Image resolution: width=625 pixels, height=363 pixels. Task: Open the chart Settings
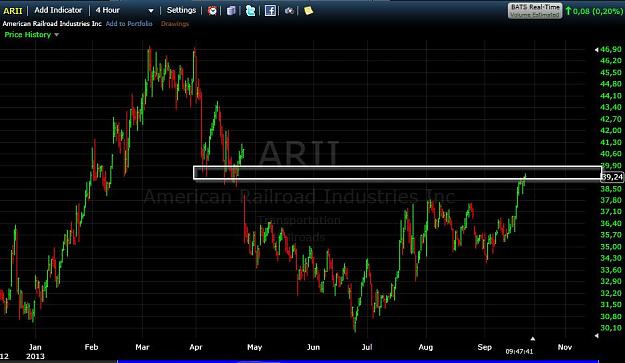click(x=181, y=10)
